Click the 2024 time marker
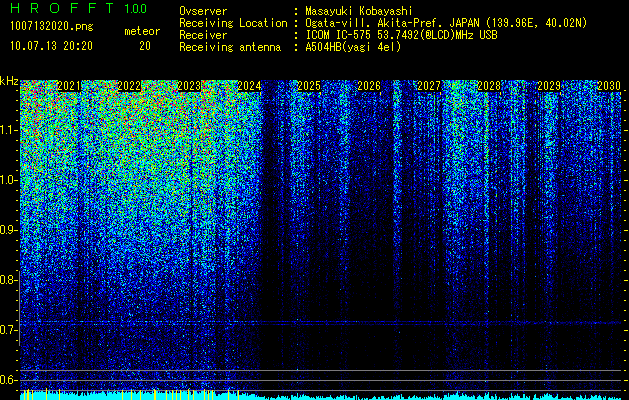The image size is (629, 400). (249, 86)
